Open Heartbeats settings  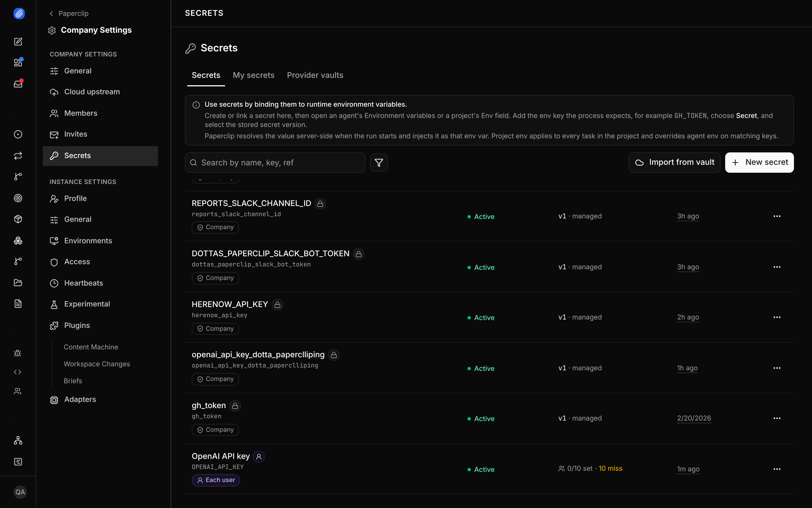point(100,283)
